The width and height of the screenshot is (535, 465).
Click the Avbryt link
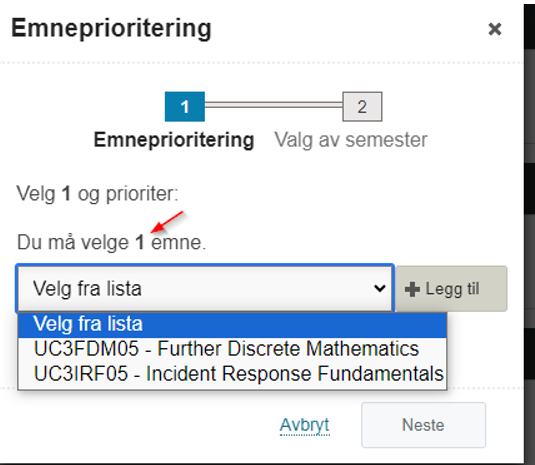click(305, 425)
